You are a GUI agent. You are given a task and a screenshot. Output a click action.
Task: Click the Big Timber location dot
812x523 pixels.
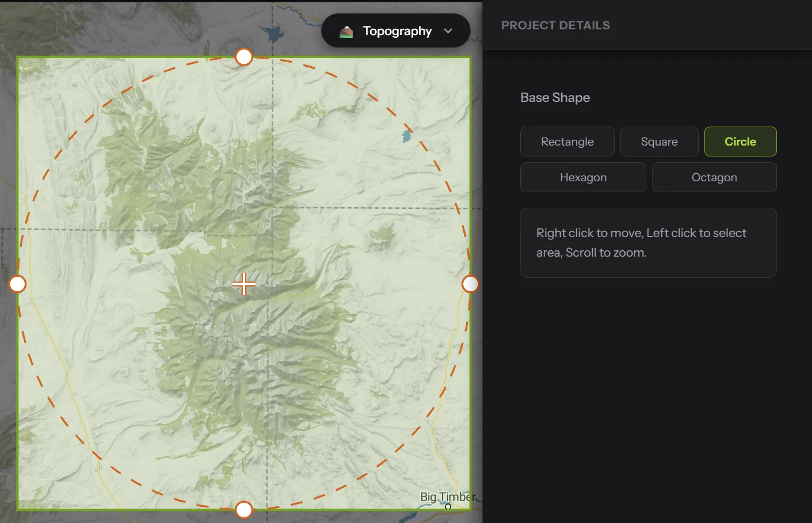[448, 507]
